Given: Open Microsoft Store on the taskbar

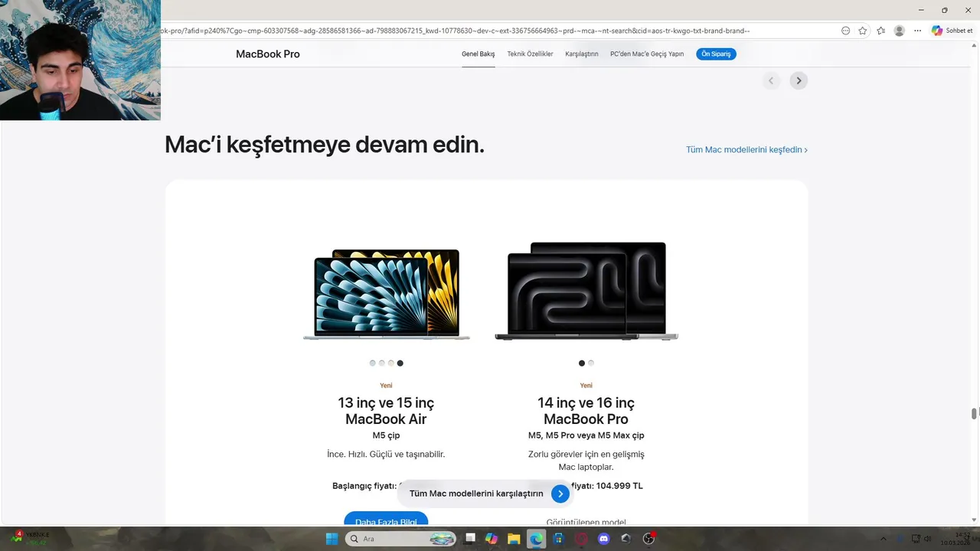Looking at the screenshot, I should (559, 539).
